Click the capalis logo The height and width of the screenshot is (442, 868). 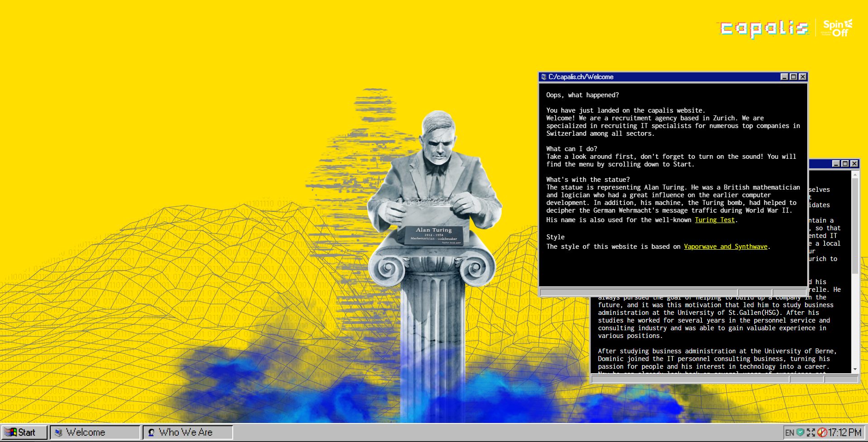(764, 29)
